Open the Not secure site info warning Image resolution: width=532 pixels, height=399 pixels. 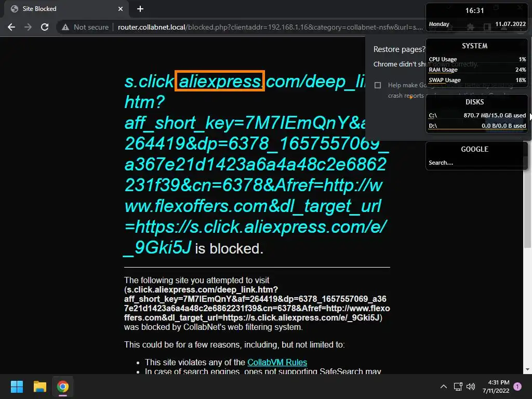point(85,27)
